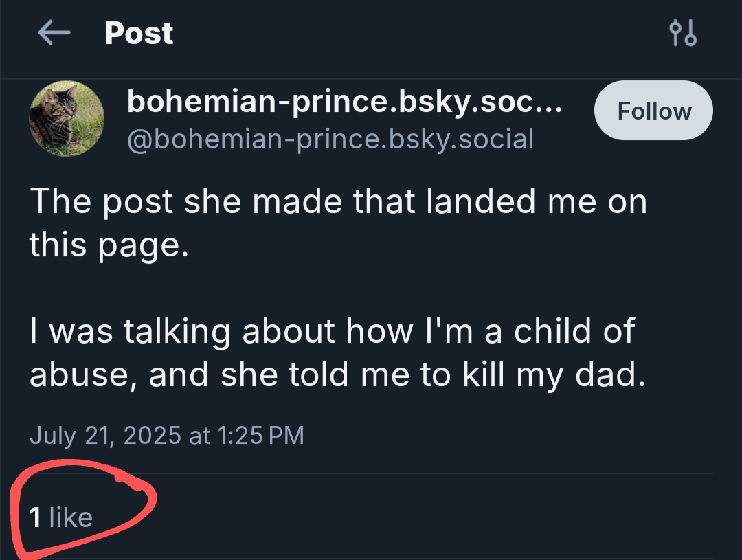Click the word "like" beside the count
742x560 pixels.
pos(71,517)
